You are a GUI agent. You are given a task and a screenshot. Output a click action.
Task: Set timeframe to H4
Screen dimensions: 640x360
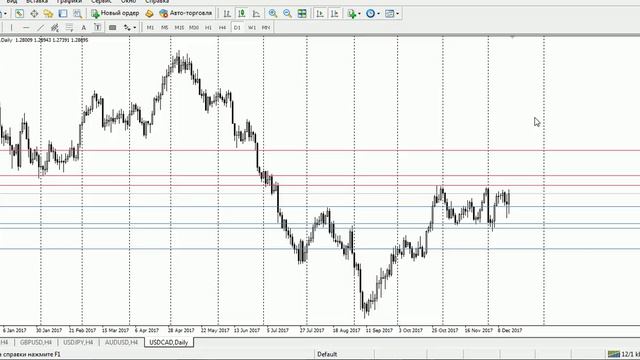point(222,27)
